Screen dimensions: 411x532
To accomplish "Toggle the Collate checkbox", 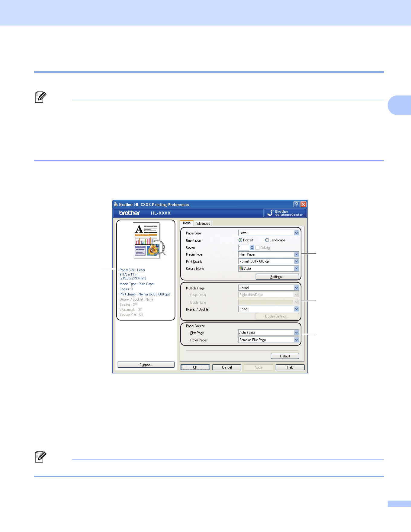I will pyautogui.click(x=257, y=247).
